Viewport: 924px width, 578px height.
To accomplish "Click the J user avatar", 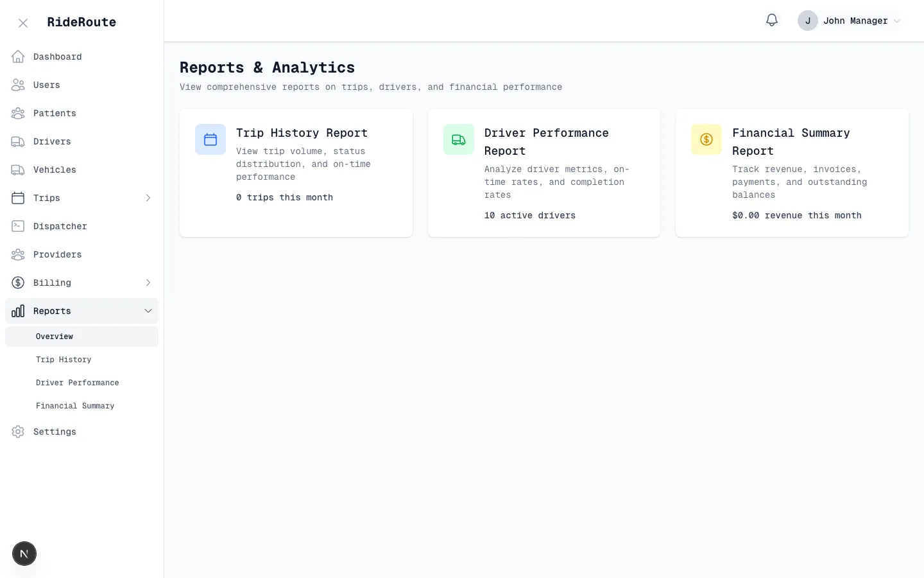I will coord(808,21).
